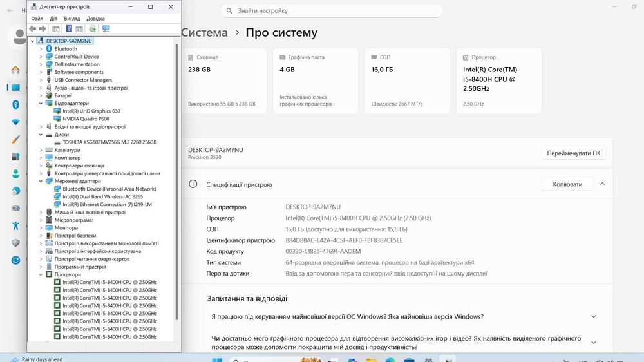Select Intel(R) Ethernet Connection (7) I219-LM
644x362 pixels.
(x=107, y=204)
